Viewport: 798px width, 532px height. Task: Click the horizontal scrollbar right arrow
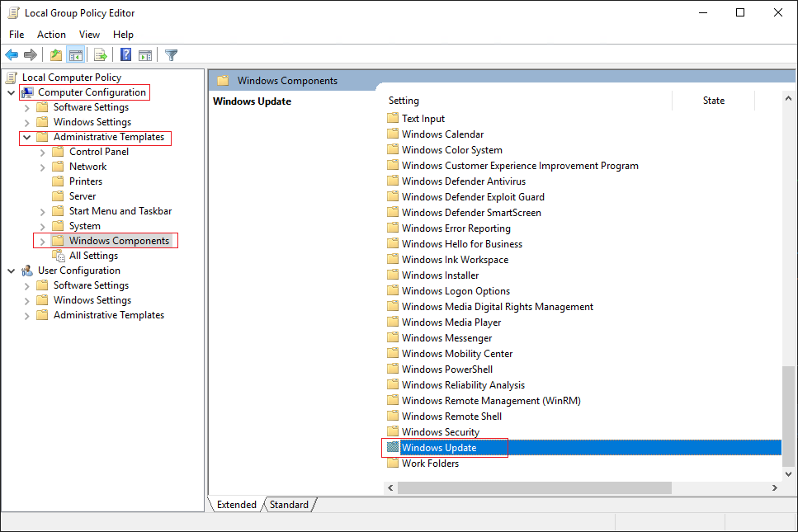[775, 487]
